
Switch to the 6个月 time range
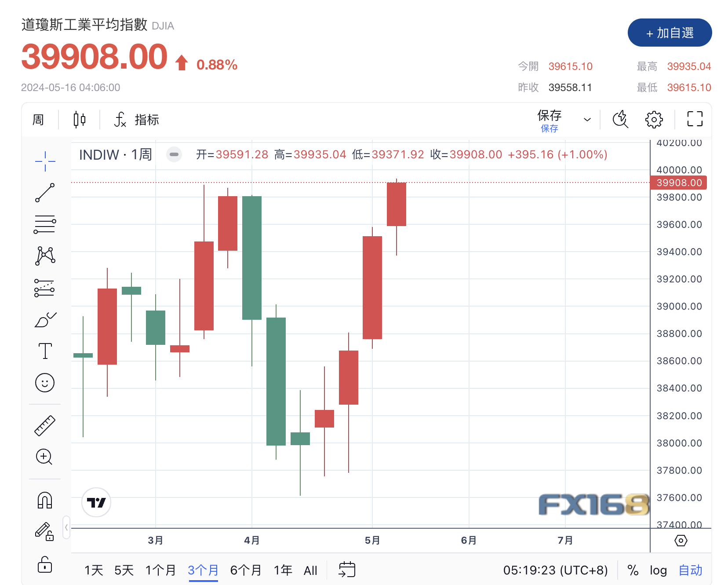(246, 570)
